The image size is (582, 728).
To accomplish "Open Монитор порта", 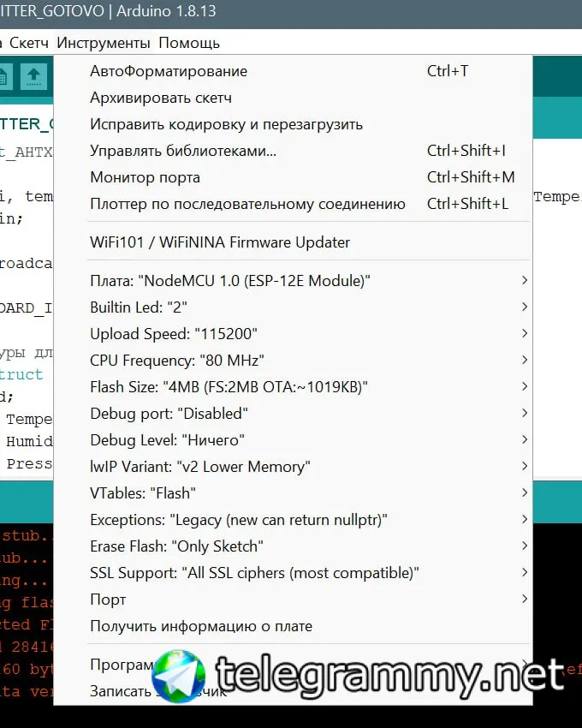I will [294, 177].
